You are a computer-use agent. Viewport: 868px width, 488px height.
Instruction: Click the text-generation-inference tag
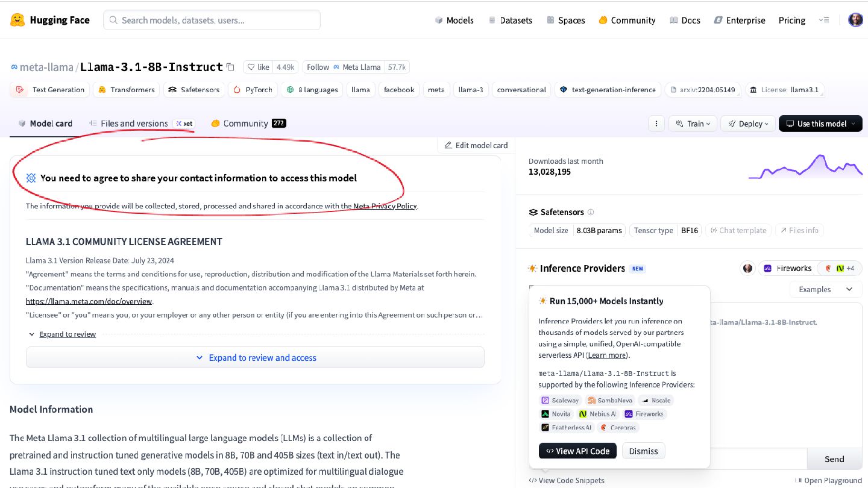click(x=607, y=90)
